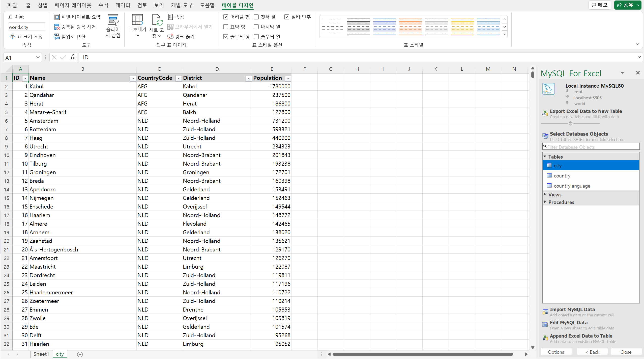Open the Name Box dropdown arrow
644x359 pixels.
coord(38,58)
